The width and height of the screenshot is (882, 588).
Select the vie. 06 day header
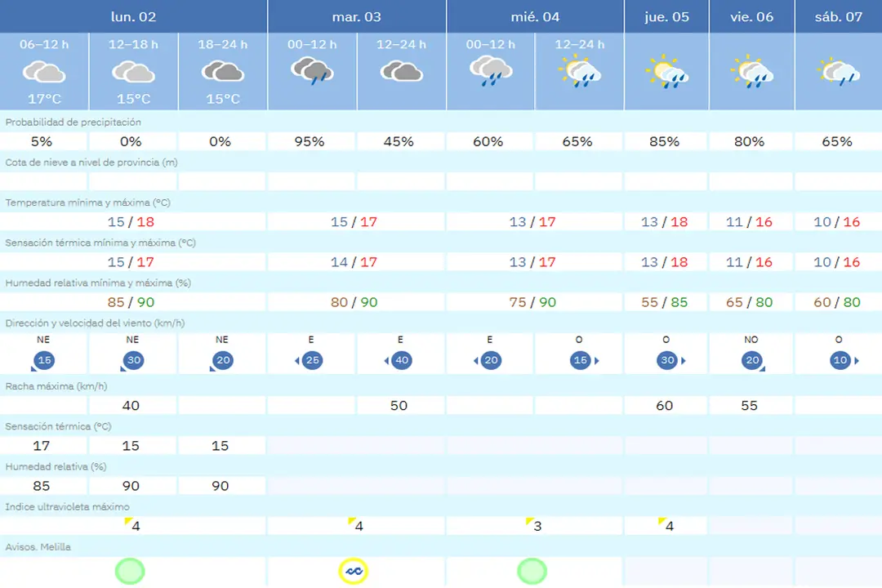pos(751,16)
